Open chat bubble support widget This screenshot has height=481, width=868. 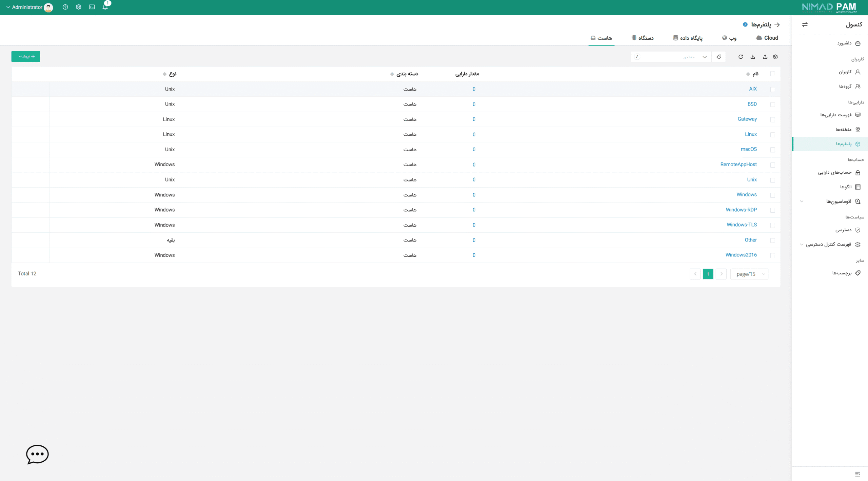pos(37,454)
